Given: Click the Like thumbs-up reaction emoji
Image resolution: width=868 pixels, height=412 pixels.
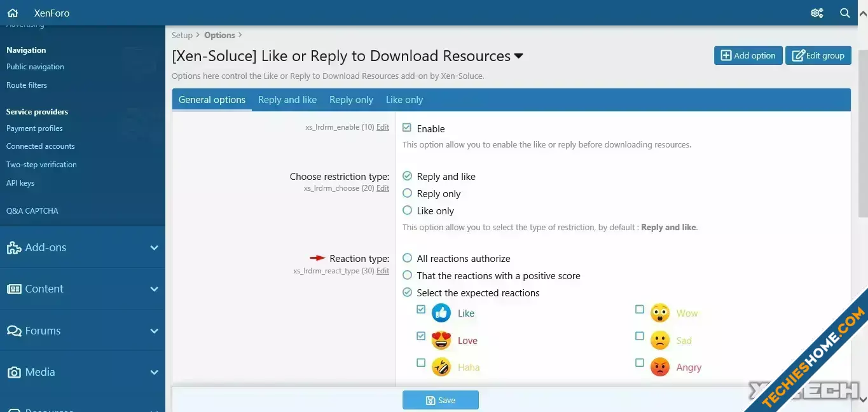Looking at the screenshot, I should (x=441, y=313).
